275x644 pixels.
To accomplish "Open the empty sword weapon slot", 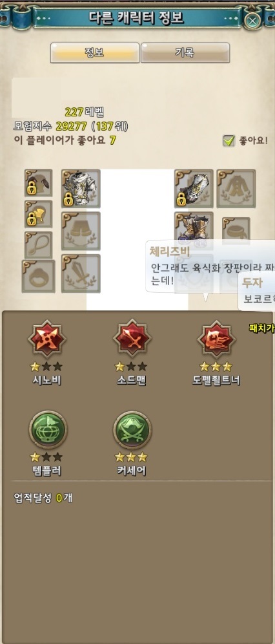I will (81, 273).
